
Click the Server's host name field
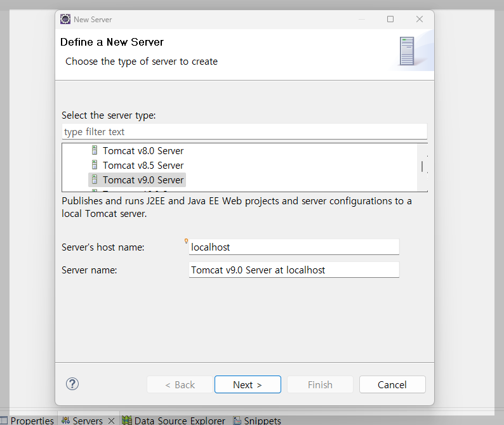(x=294, y=247)
